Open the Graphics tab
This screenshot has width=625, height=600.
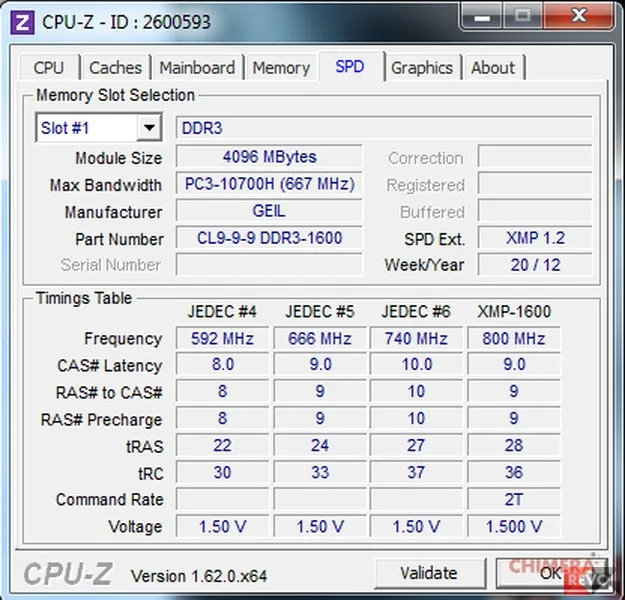tap(422, 67)
